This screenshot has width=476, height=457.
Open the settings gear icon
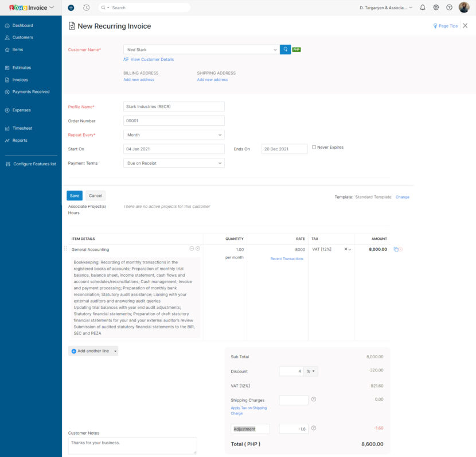[436, 7]
